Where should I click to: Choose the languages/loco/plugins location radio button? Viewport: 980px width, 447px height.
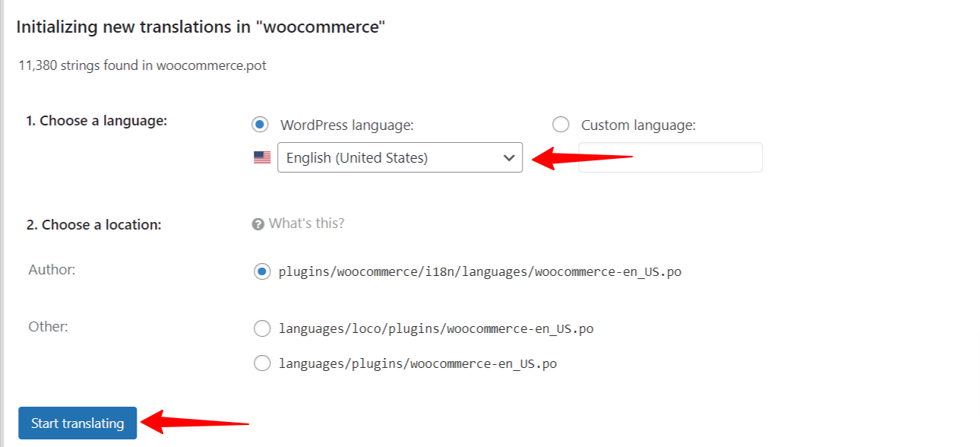point(262,328)
